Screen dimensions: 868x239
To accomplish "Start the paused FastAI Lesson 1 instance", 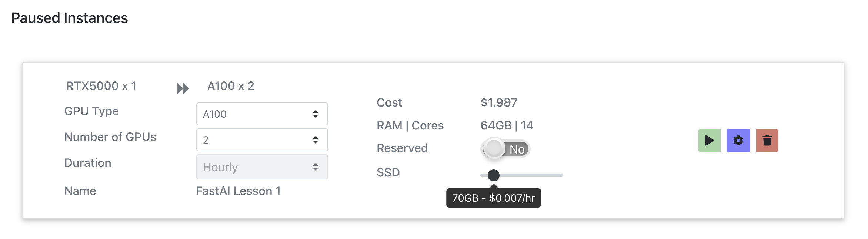I will tap(709, 141).
